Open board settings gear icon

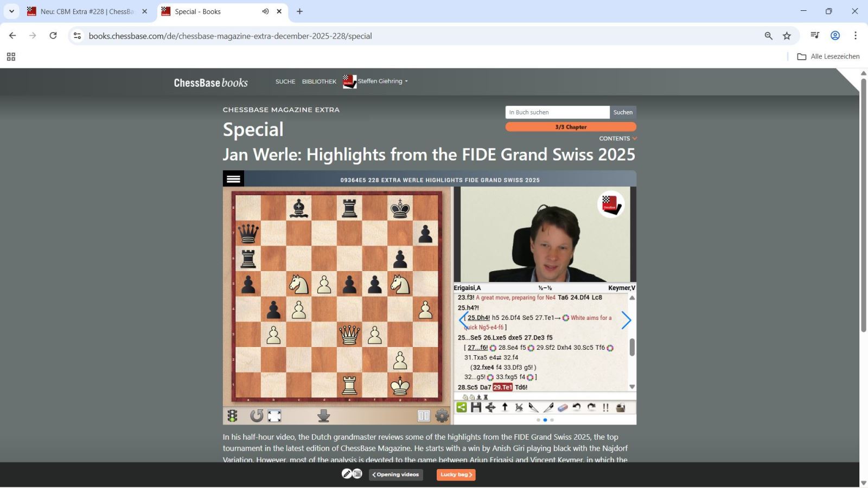tap(442, 416)
